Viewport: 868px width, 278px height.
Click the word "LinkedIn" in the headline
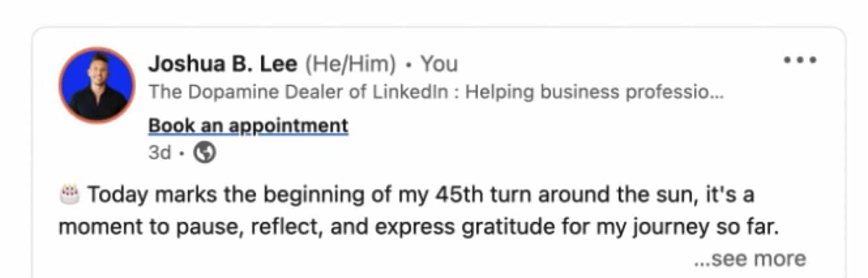pyautogui.click(x=411, y=92)
